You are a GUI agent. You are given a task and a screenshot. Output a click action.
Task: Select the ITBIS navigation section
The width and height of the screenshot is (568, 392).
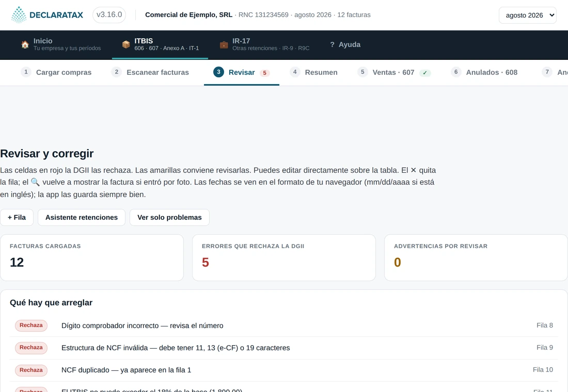(160, 44)
